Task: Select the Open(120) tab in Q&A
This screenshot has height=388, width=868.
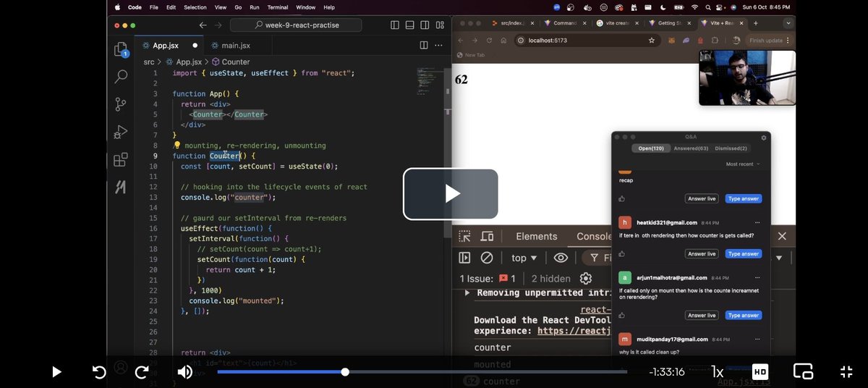Action: (x=651, y=148)
